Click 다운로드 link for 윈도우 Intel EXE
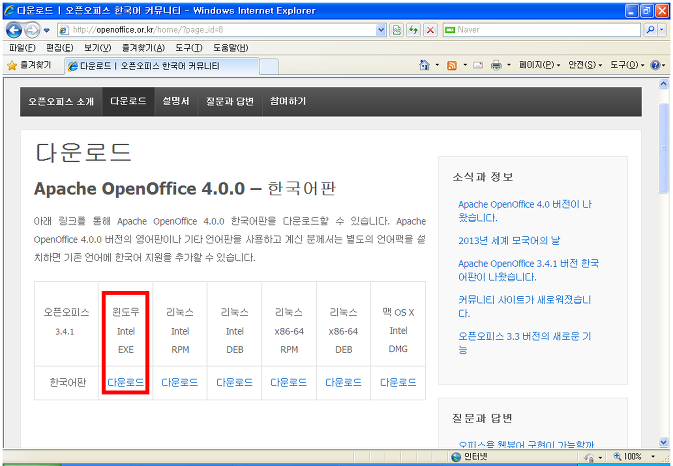The height and width of the screenshot is (466, 673). pos(125,382)
